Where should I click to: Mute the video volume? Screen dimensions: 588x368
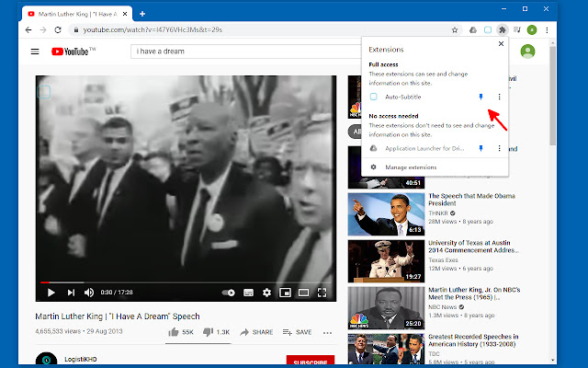click(x=89, y=293)
